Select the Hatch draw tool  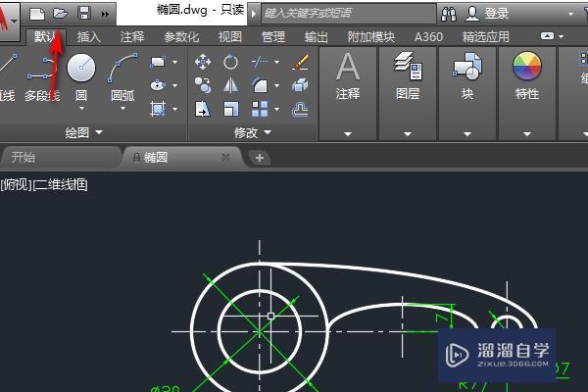tap(158, 109)
